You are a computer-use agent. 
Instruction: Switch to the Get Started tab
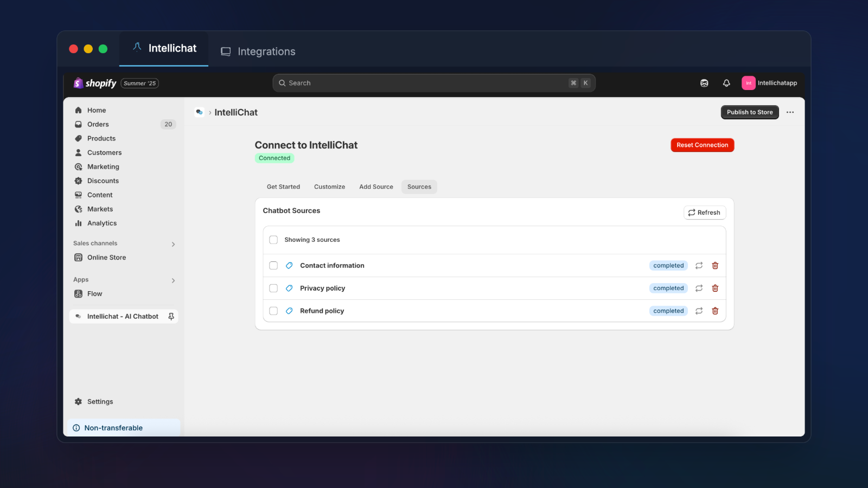click(x=283, y=187)
